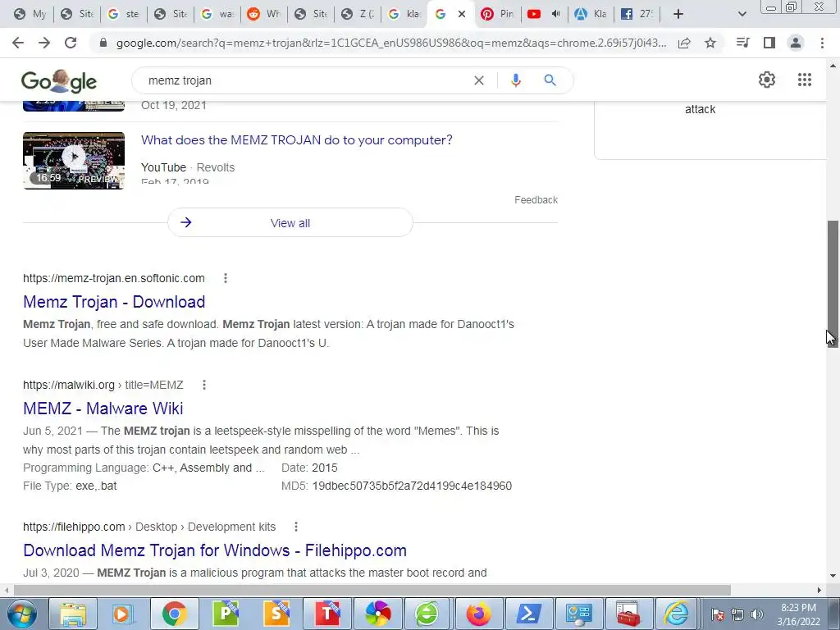Open Windows Media Player from taskbar
The height and width of the screenshot is (630, 840).
coord(123,614)
